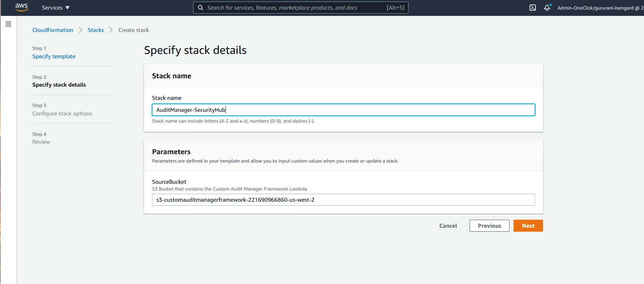Image resolution: width=644 pixels, height=284 pixels.
Task: Click the Cancel button
Action: click(448, 226)
